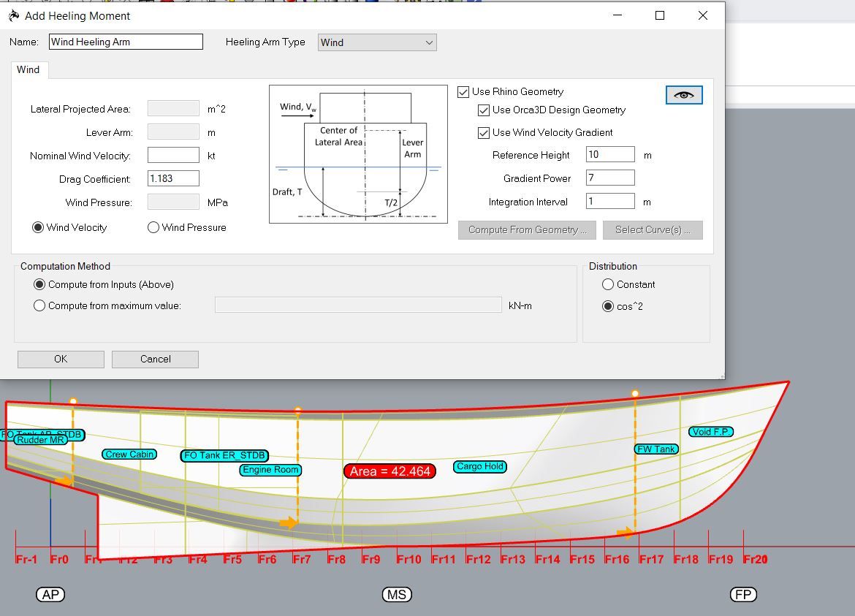This screenshot has height=616, width=855.
Task: Minimize the Add Heeling Moment dialog
Action: [x=617, y=15]
